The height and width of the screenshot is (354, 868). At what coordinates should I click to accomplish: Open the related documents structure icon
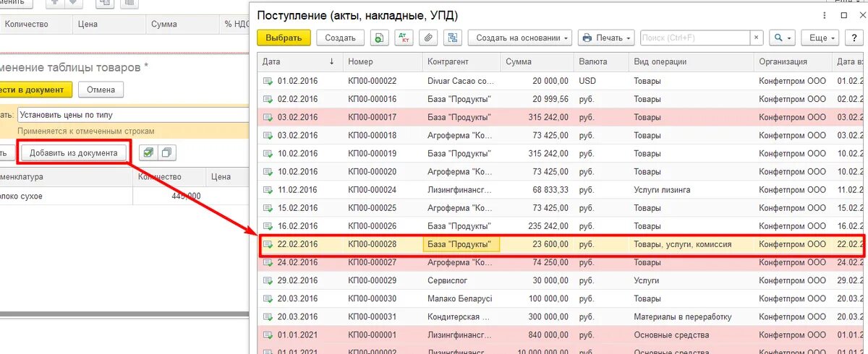(x=454, y=38)
